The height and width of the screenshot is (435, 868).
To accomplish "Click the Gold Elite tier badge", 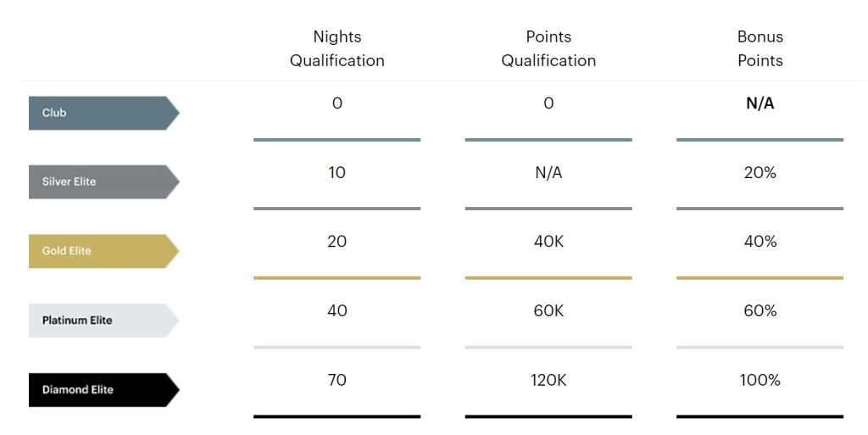I will pos(104,251).
